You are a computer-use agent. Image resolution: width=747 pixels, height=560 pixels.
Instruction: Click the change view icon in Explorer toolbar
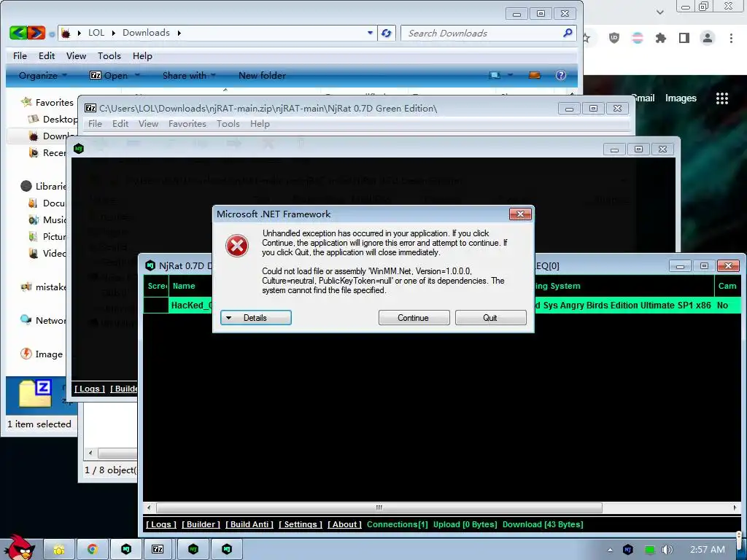coord(495,75)
